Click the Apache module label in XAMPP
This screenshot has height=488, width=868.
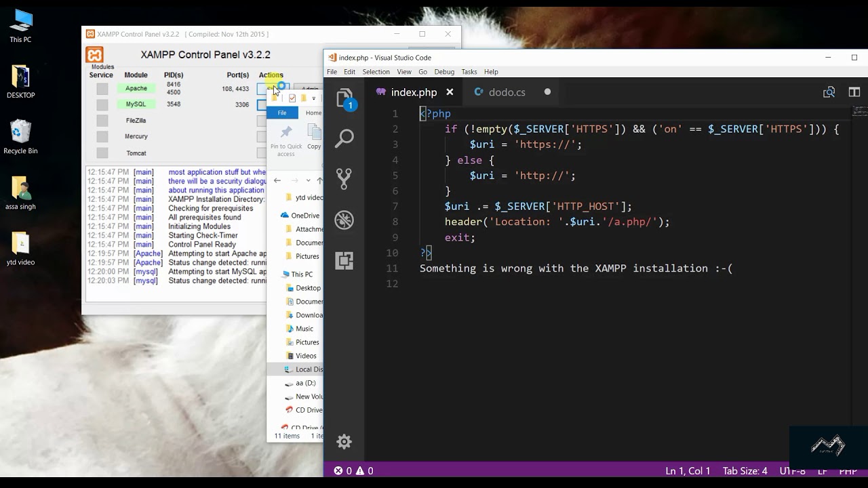[136, 88]
